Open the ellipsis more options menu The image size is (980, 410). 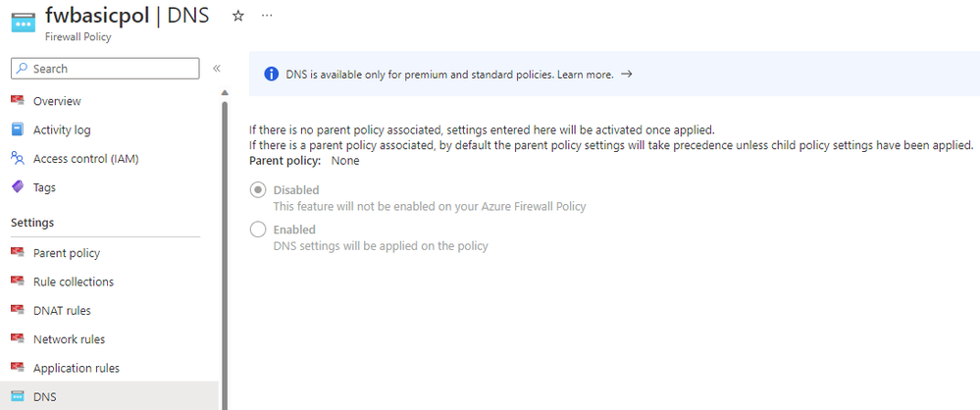267,16
